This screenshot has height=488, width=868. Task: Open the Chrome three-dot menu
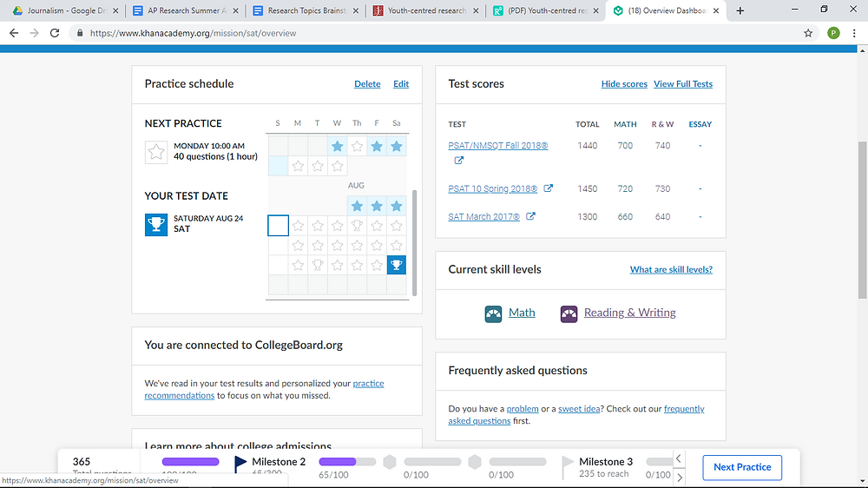click(854, 33)
